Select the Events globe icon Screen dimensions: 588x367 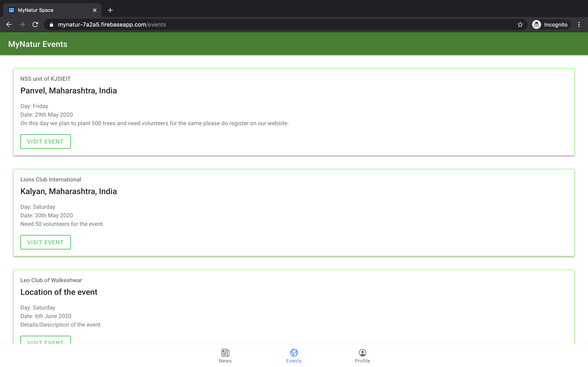coord(294,353)
